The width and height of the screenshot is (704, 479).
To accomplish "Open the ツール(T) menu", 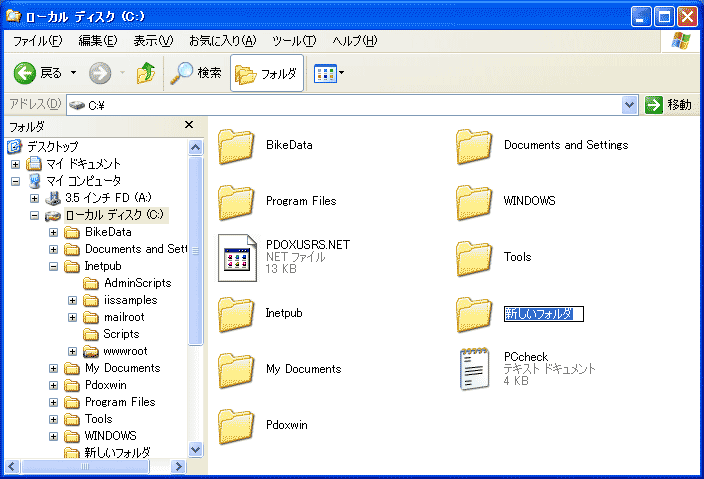I will [294, 41].
